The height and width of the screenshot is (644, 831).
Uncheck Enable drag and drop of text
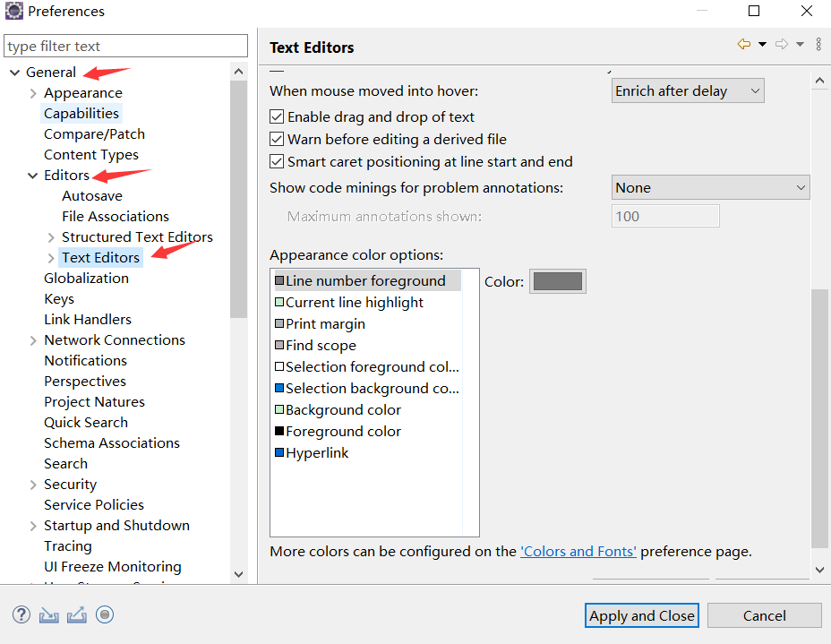(x=277, y=116)
